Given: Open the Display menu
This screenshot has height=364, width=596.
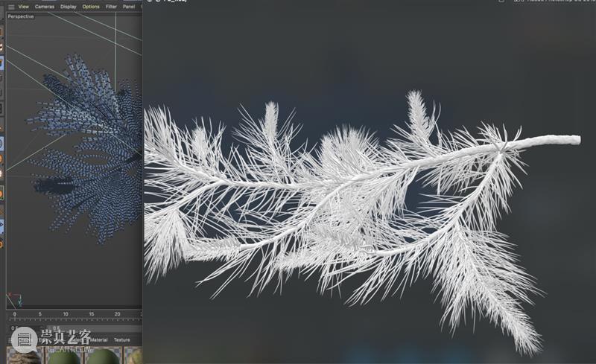Looking at the screenshot, I should click(x=68, y=7).
